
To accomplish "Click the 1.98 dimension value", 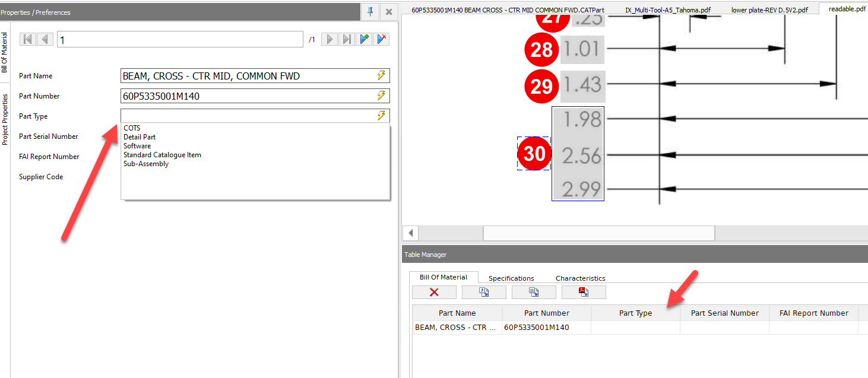I will pyautogui.click(x=582, y=120).
